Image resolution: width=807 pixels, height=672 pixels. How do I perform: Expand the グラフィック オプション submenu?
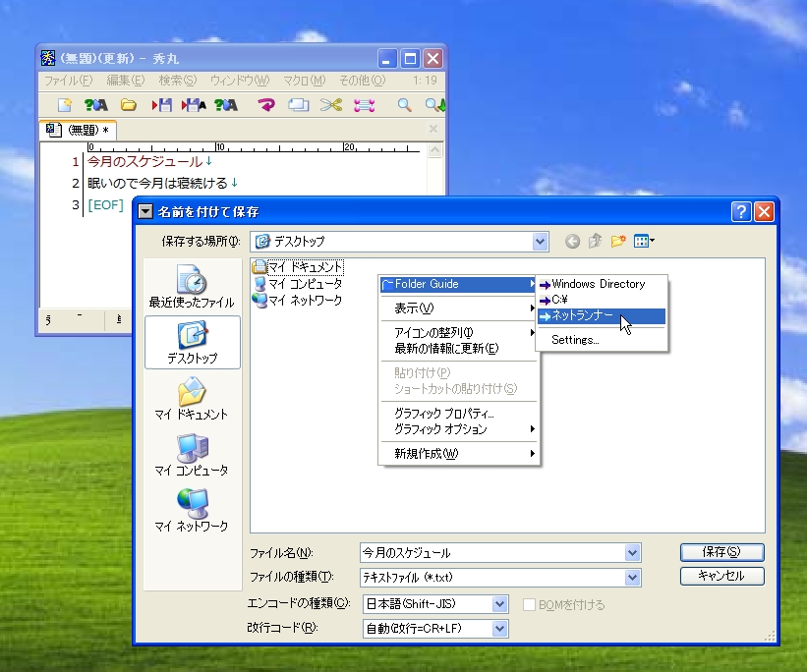(458, 429)
